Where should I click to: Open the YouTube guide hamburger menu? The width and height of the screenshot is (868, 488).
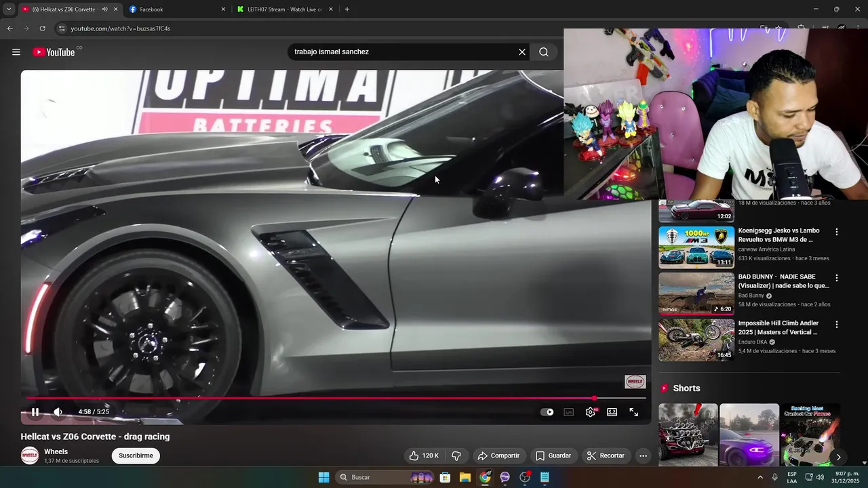pyautogui.click(x=16, y=52)
